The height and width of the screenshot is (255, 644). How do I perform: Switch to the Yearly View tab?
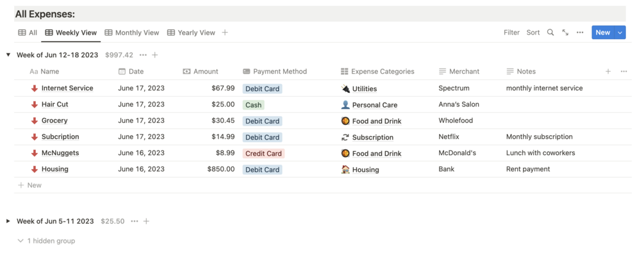[x=191, y=33]
